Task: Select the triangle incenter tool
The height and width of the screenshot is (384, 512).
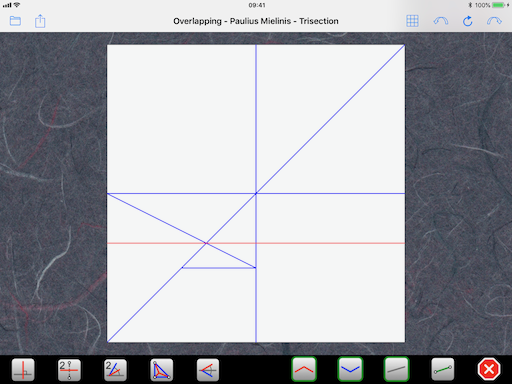Action: 161,369
